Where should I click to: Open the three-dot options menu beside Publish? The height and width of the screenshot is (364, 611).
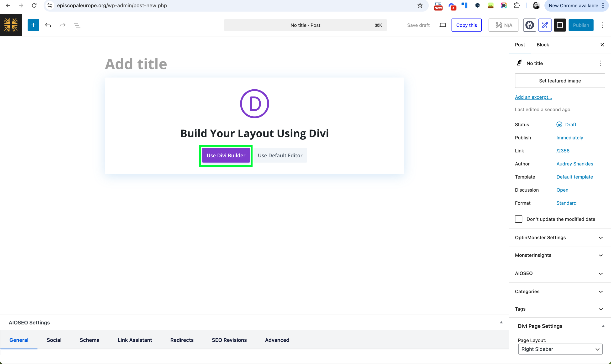click(602, 25)
